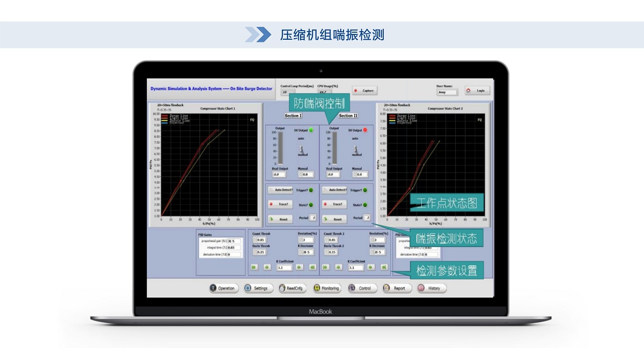The image size is (644, 348).
Task: Switch to the Monitoring view
Action: (327, 288)
